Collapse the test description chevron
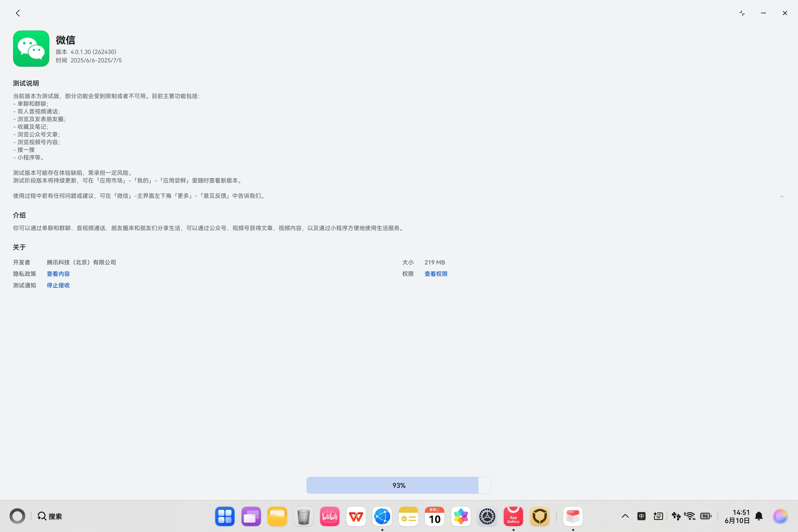The image size is (798, 532). pyautogui.click(x=782, y=196)
